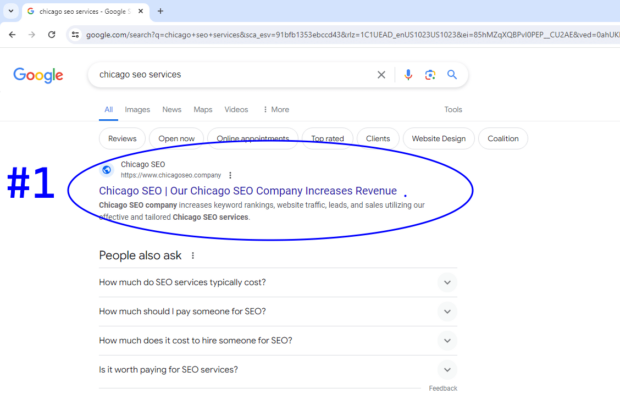Image resolution: width=620 pixels, height=400 pixels.
Task: Apply the Open now filter chip
Action: tap(176, 139)
